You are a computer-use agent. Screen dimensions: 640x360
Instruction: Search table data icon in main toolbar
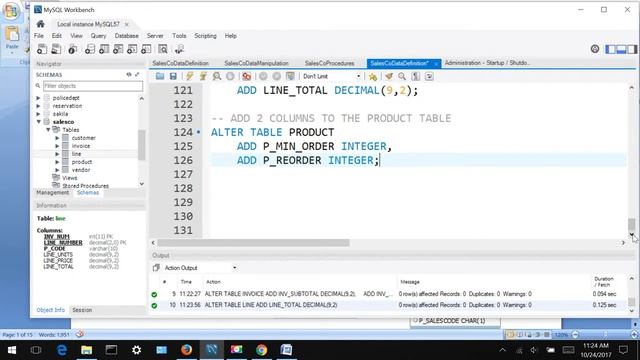tap(163, 49)
